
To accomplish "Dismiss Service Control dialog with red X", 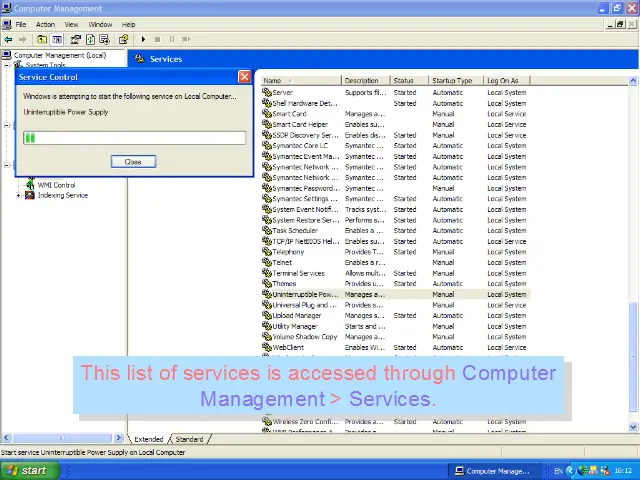I will click(244, 77).
